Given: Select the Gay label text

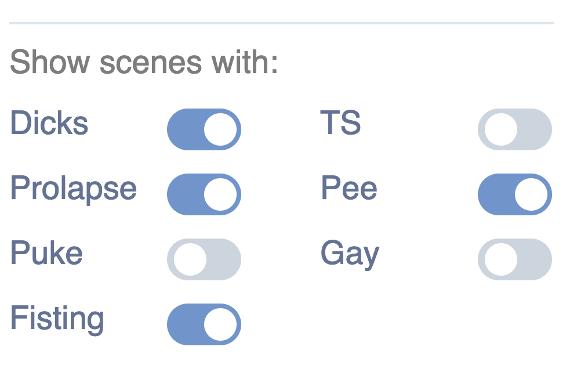Looking at the screenshot, I should pos(350,254).
